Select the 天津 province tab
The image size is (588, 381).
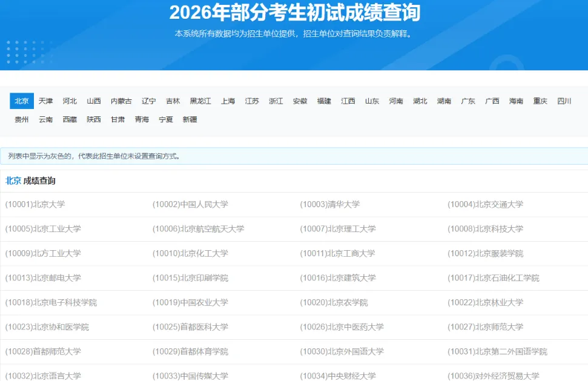pos(46,101)
